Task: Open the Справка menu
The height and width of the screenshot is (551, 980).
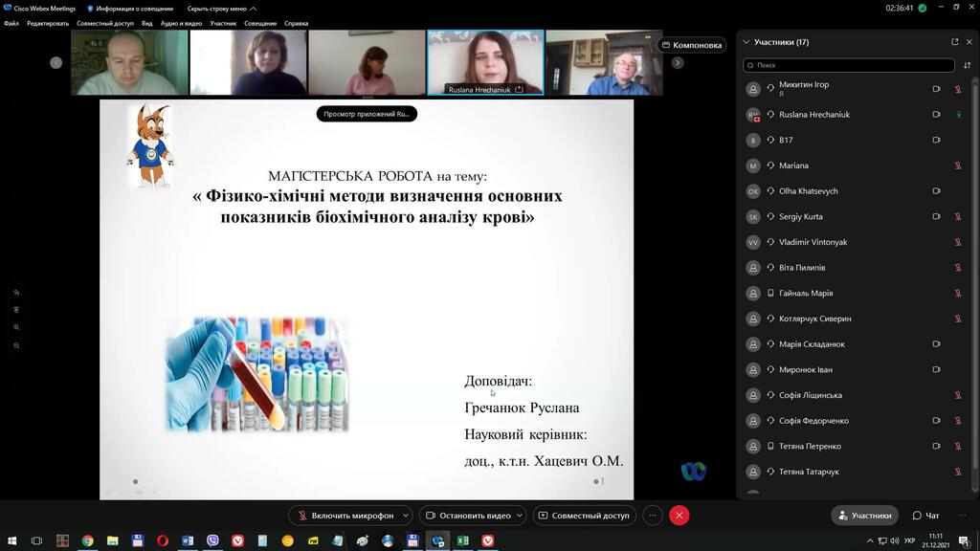Action: (x=297, y=24)
